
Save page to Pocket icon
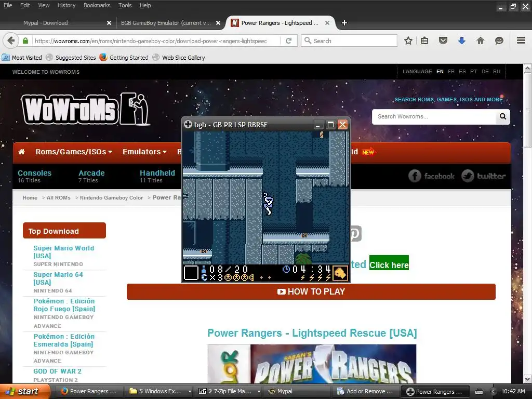pos(443,41)
